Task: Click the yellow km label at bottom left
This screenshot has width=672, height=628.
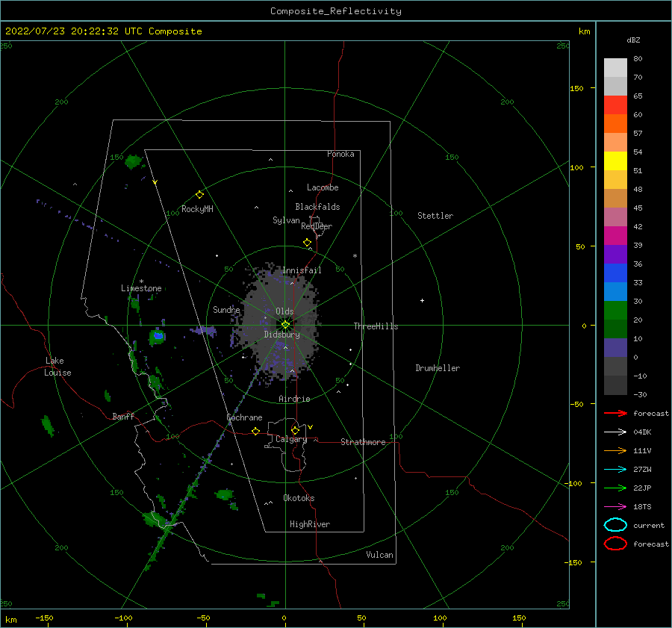Action: [x=10, y=620]
